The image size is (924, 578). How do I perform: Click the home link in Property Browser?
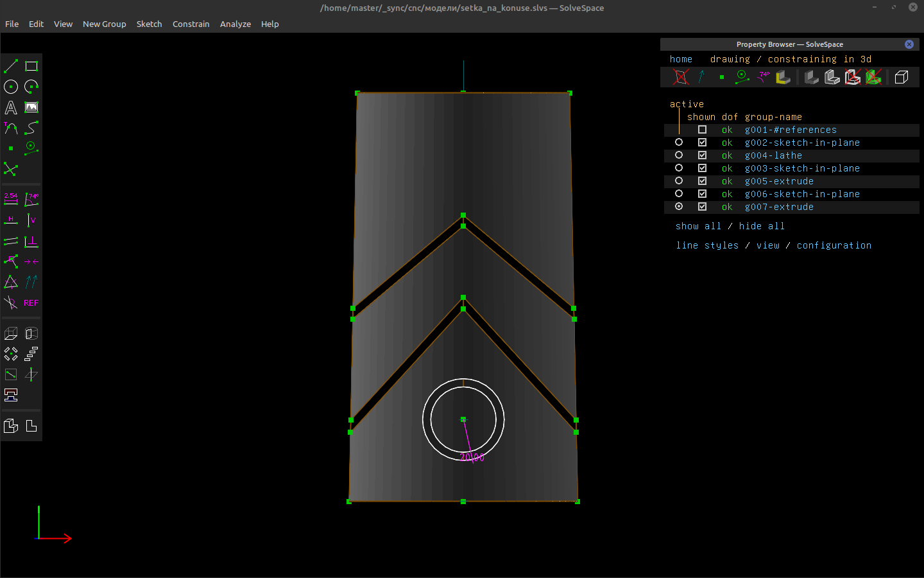[681, 59]
